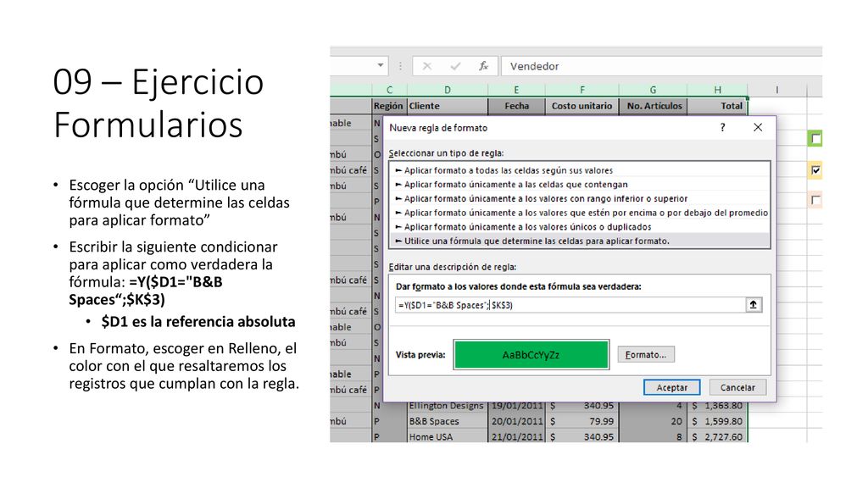Open the Formato... button
Screen dimensions: 868x488
coord(645,355)
